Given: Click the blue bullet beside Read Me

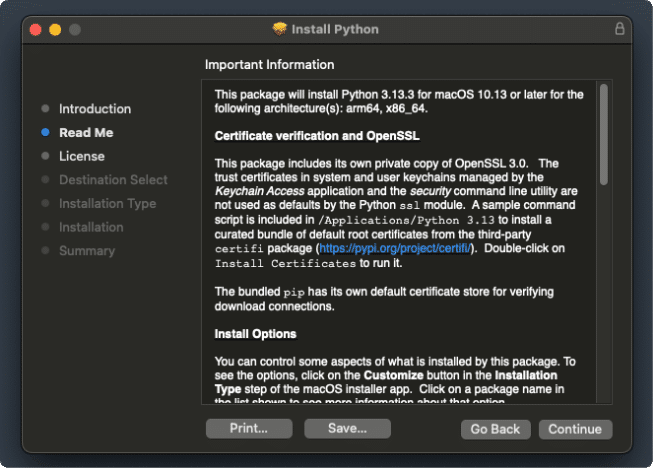Looking at the screenshot, I should [x=45, y=132].
